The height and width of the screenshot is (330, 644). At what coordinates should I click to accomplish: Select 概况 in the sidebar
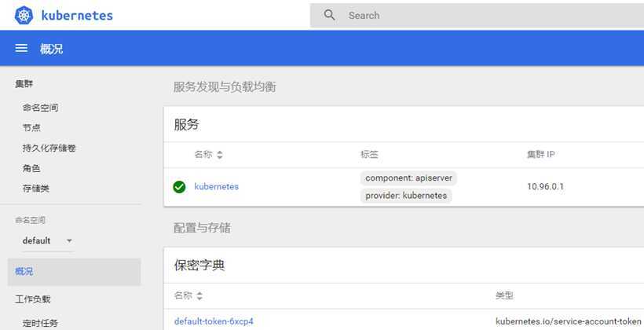click(74, 272)
